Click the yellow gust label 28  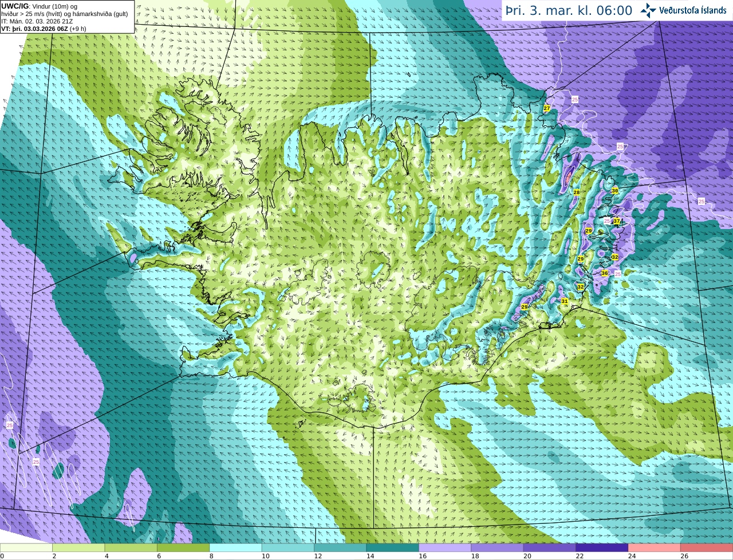(x=577, y=192)
